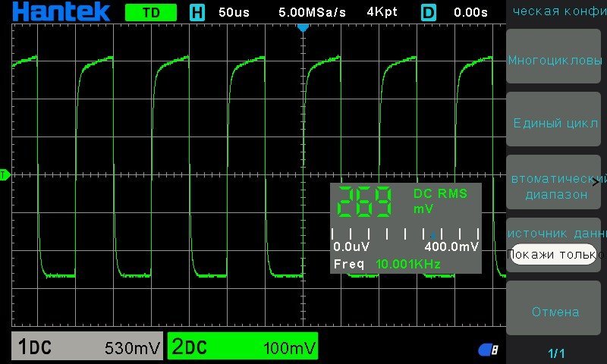Screen dimensions: 607x364
Task: Click the green TD trigger status indicator
Action: 150,12
